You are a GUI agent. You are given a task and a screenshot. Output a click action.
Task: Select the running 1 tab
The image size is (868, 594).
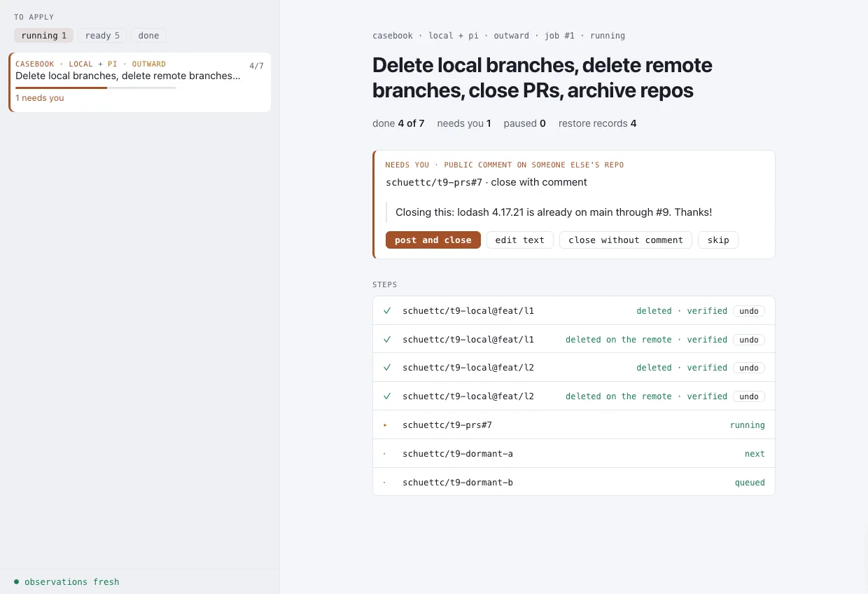coord(43,36)
